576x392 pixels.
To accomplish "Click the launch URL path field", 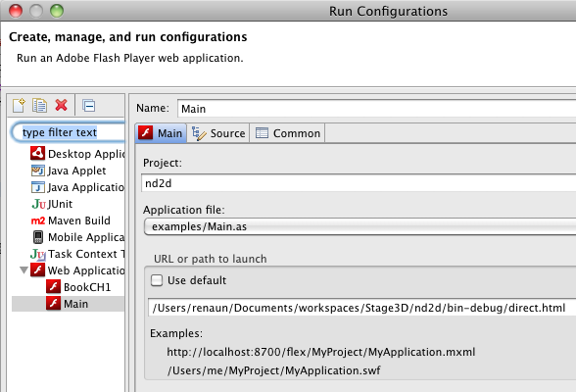I will pos(361,308).
